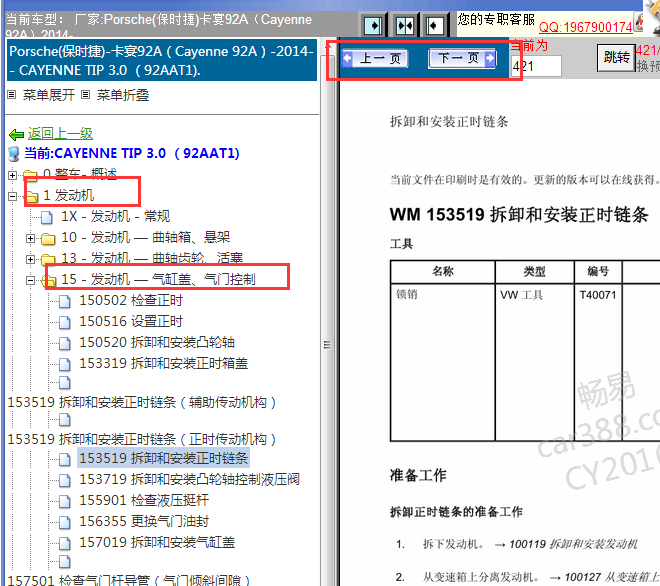Screen dimensions: 660x586
Task: Click the split-panel center layout icon
Action: (x=405, y=26)
